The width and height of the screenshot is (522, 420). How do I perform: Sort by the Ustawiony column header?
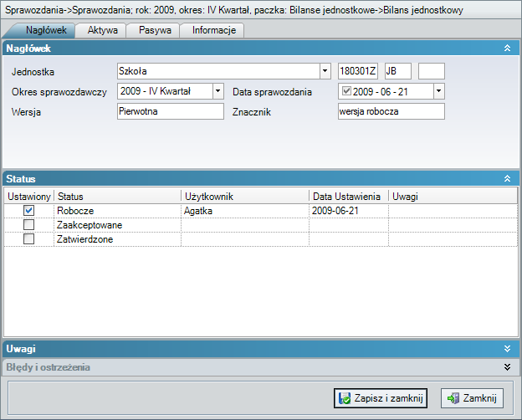point(29,197)
